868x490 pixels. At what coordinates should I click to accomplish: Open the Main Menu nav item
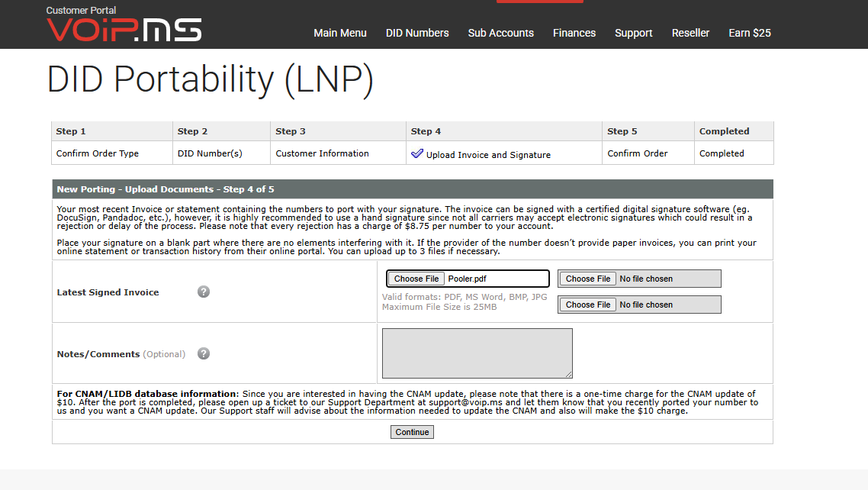tap(340, 34)
